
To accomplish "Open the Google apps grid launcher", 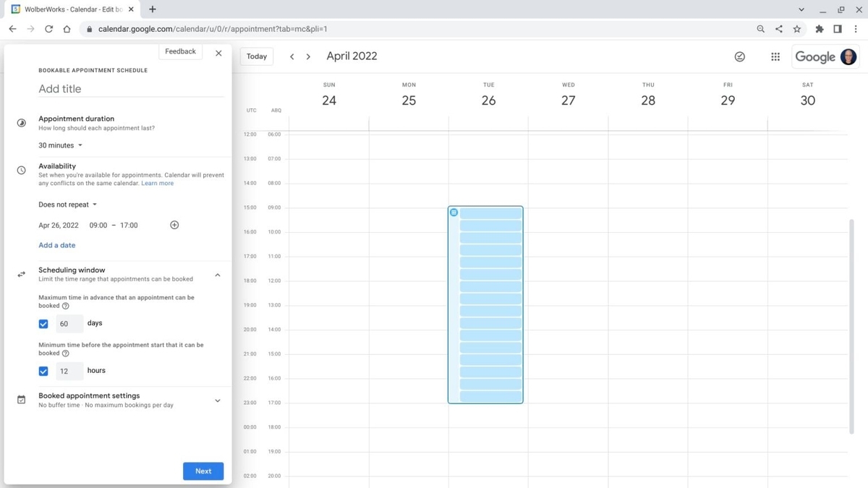I will (x=775, y=56).
